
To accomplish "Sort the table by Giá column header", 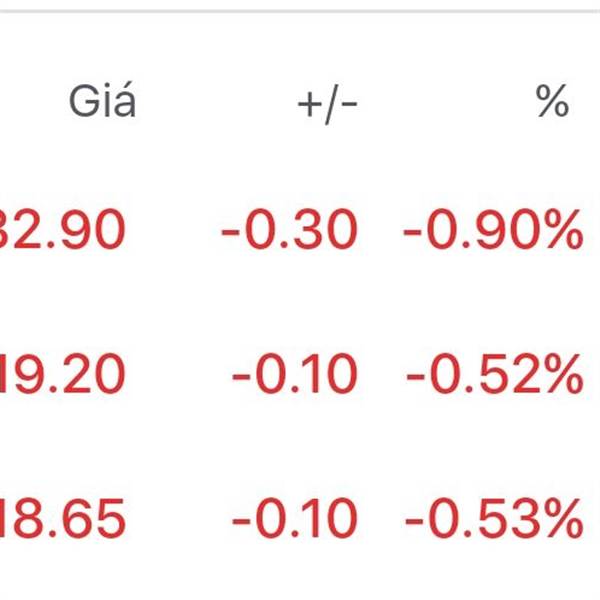I will 102,99.
